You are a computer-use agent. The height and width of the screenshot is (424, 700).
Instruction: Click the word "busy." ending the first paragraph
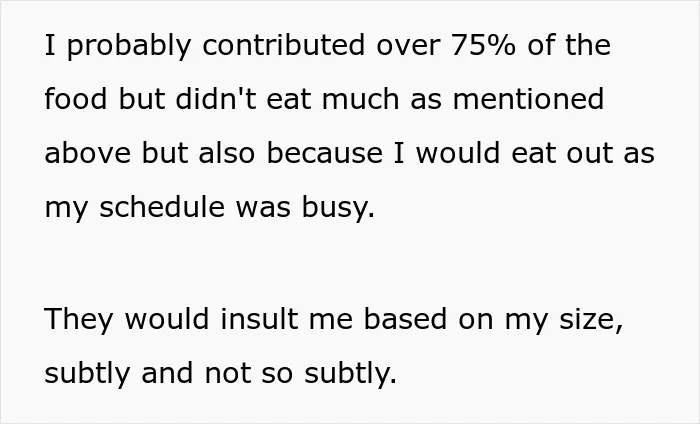click(x=338, y=208)
